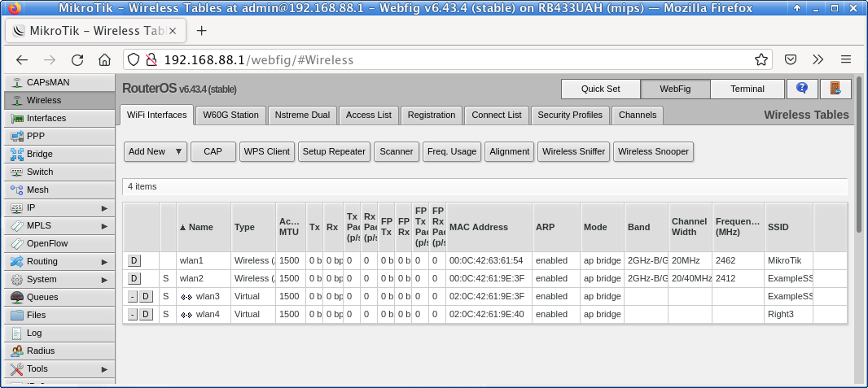Toggle the D button for wlan2

(134, 278)
